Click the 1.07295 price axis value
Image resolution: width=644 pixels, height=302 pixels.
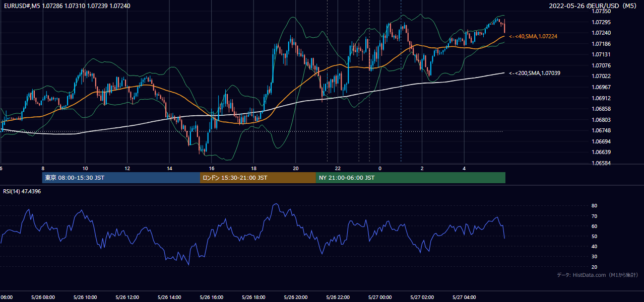[601, 22]
